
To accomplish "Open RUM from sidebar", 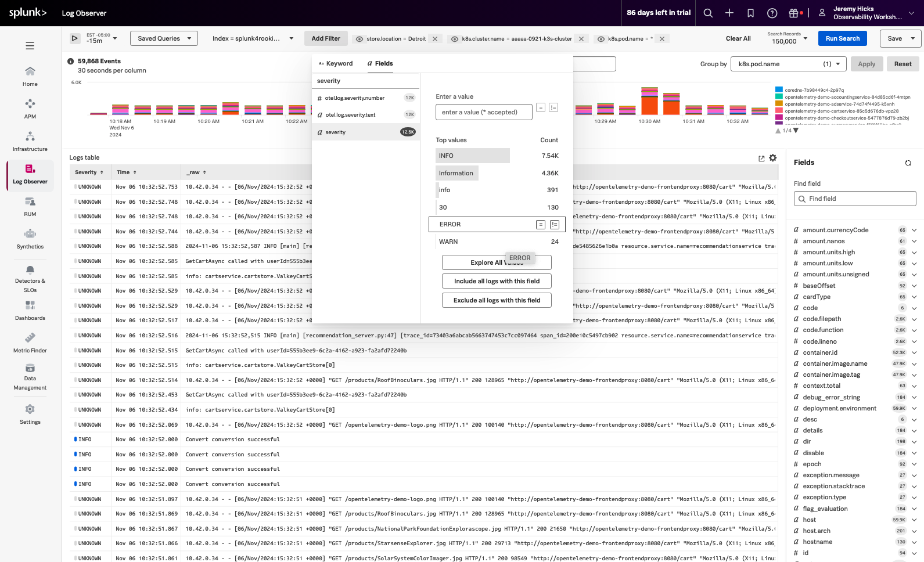I will 30,207.
